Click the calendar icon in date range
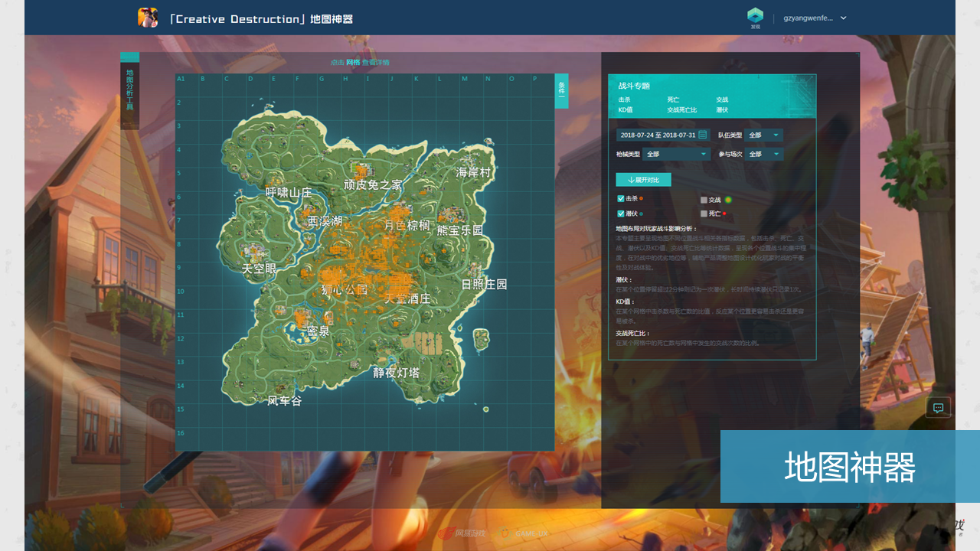 [703, 135]
